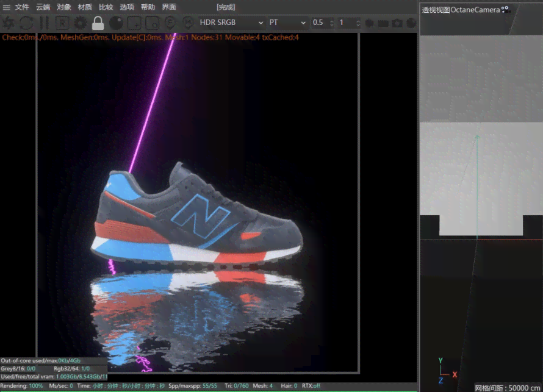Click the rectangular icon next to the camera icon
This screenshot has height=392, width=543.
(x=383, y=23)
